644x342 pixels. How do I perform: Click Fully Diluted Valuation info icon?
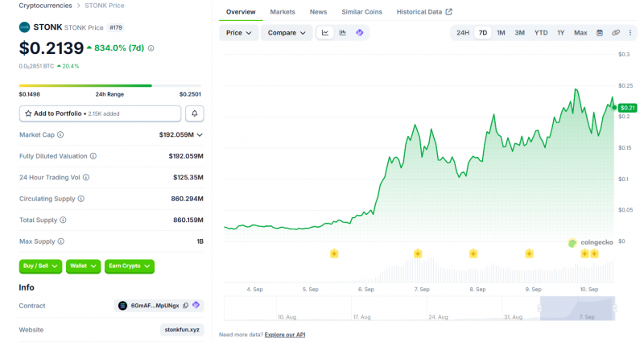coord(93,156)
